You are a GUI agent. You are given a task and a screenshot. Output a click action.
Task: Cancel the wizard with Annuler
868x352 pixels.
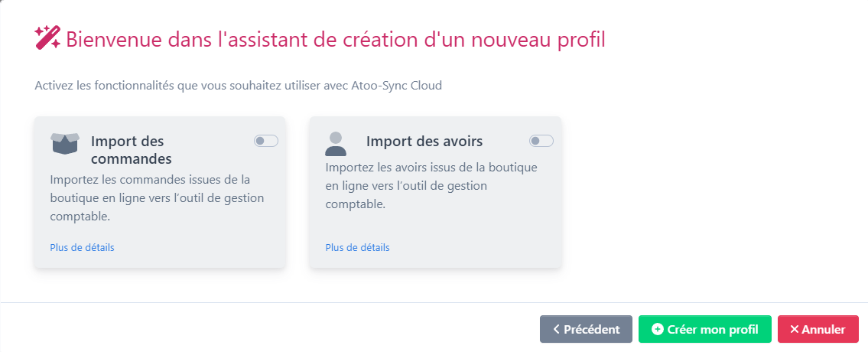click(818, 329)
